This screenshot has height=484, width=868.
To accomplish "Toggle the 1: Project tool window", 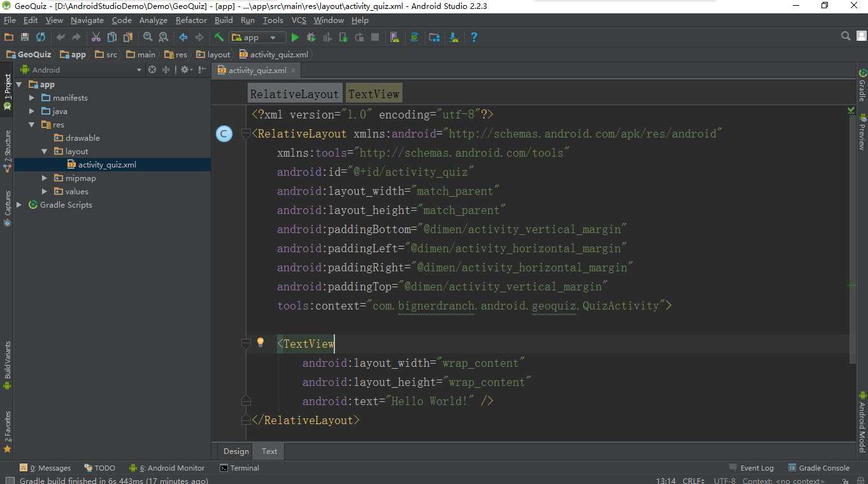I will (7, 92).
